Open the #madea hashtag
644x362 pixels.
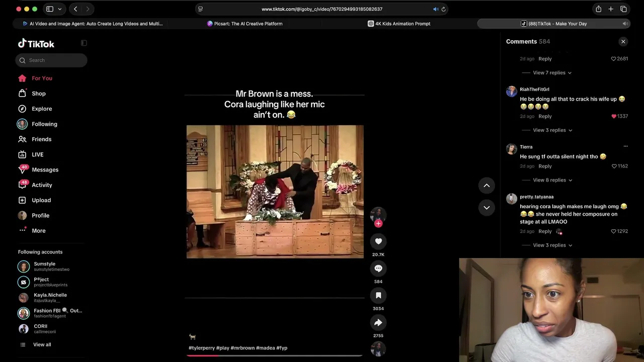coord(266,348)
